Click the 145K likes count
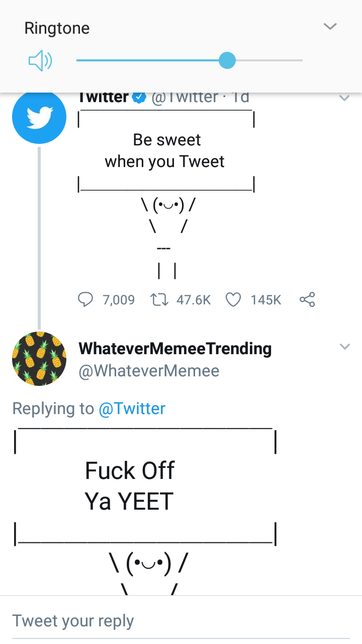The image size is (362, 644). click(x=266, y=300)
